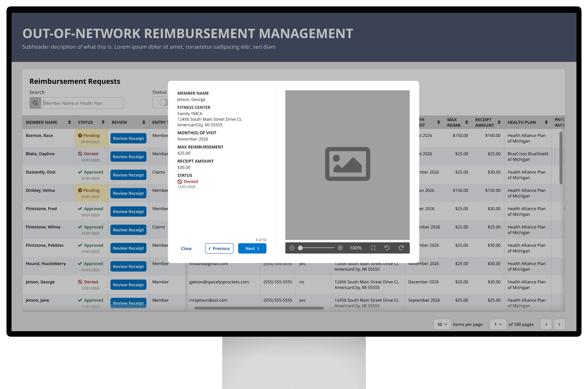Focus the Member Name or Health Plan search
Image resolution: width=588 pixels, height=389 pixels.
[82, 103]
